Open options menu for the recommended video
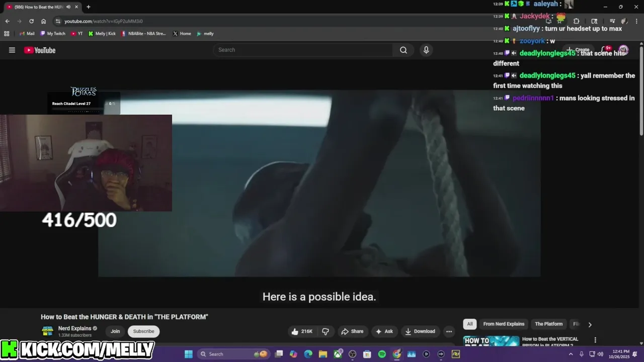 [x=595, y=340]
